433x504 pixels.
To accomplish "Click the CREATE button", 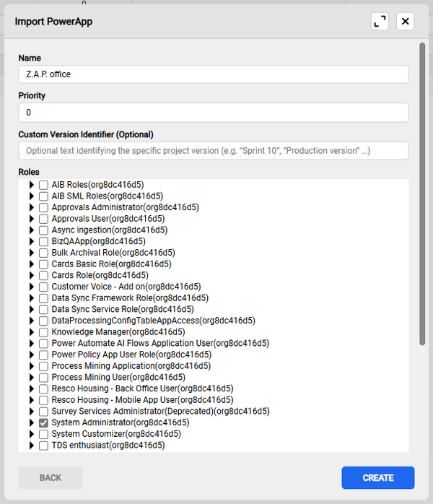I will (x=377, y=478).
